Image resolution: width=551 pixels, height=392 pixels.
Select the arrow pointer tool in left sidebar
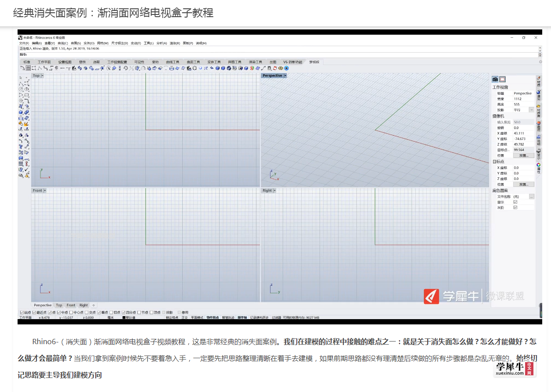coord(21,78)
